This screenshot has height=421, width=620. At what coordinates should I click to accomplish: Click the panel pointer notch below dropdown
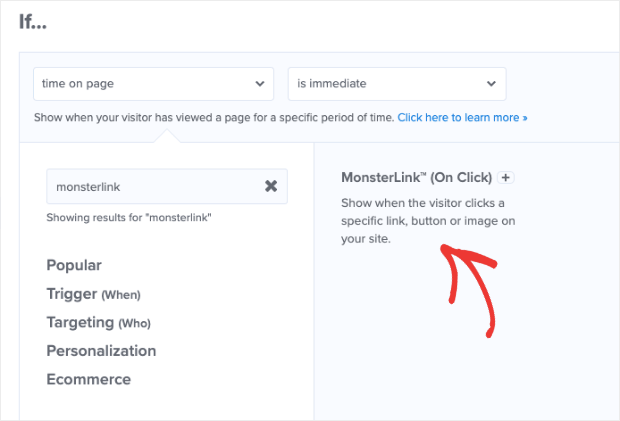click(166, 136)
